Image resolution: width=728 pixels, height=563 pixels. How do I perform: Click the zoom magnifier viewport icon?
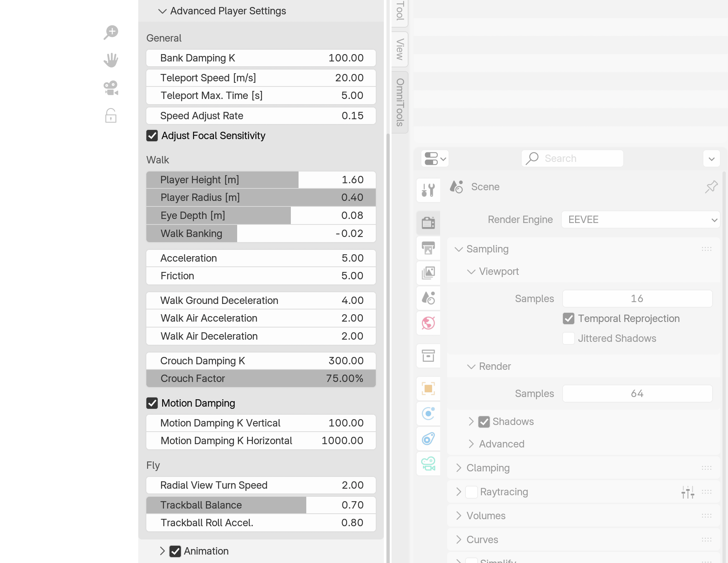pos(111,32)
